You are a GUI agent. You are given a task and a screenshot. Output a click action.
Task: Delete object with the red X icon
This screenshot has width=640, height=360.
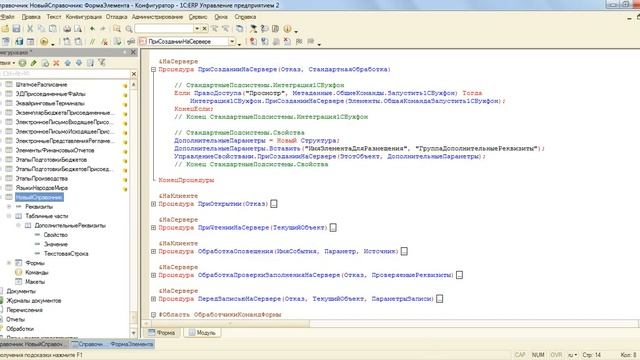coord(56,63)
